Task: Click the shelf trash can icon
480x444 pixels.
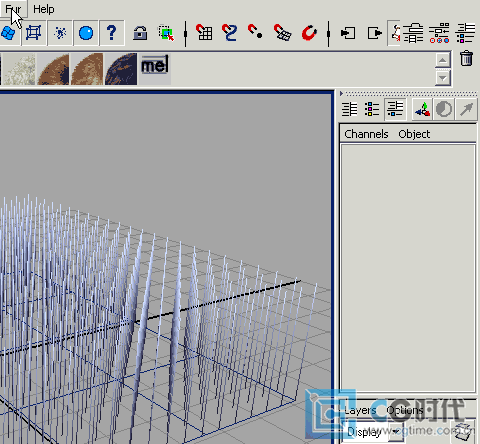Action: pos(466,58)
